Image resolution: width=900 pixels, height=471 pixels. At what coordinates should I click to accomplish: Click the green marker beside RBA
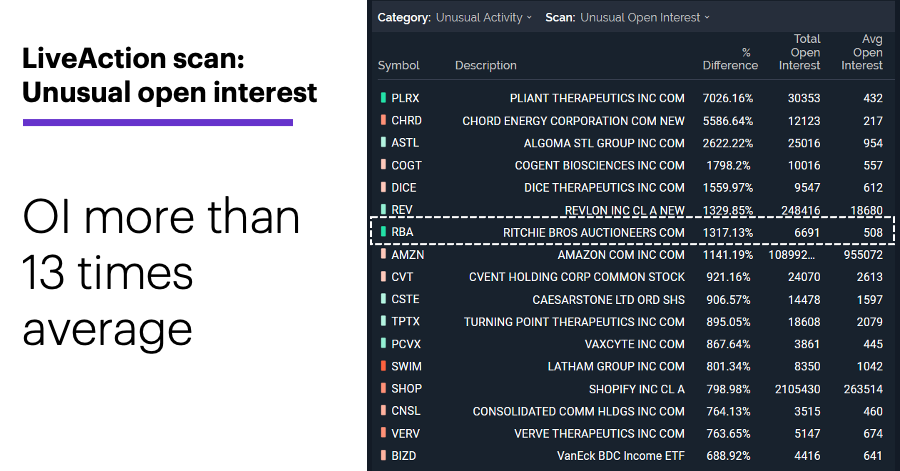pyautogui.click(x=383, y=232)
